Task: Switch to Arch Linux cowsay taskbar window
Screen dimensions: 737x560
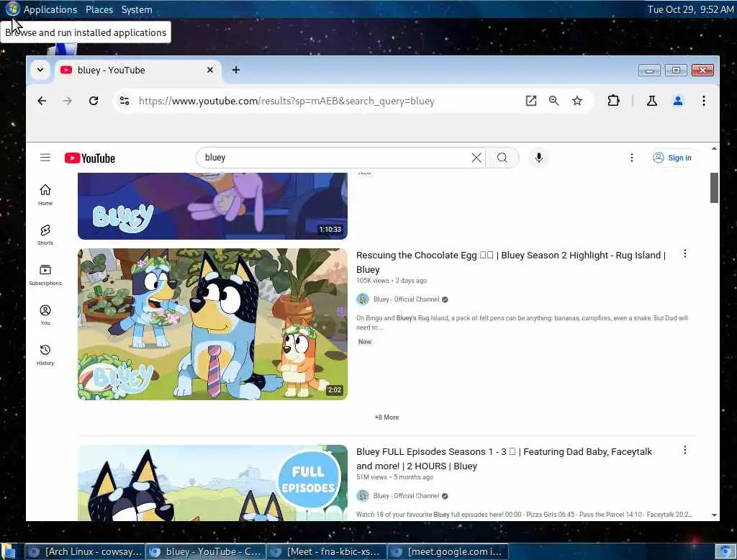Action: click(85, 551)
